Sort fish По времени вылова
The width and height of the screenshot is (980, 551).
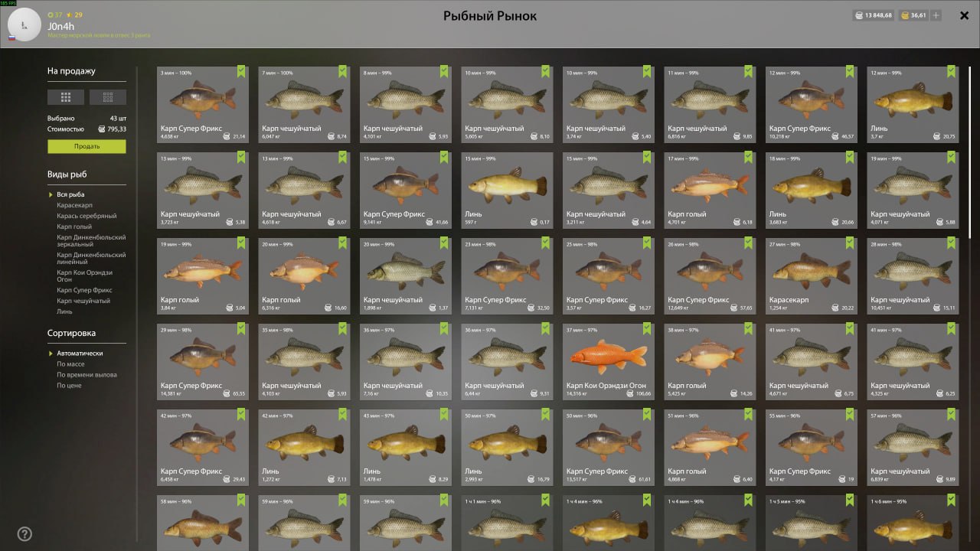[x=87, y=375]
